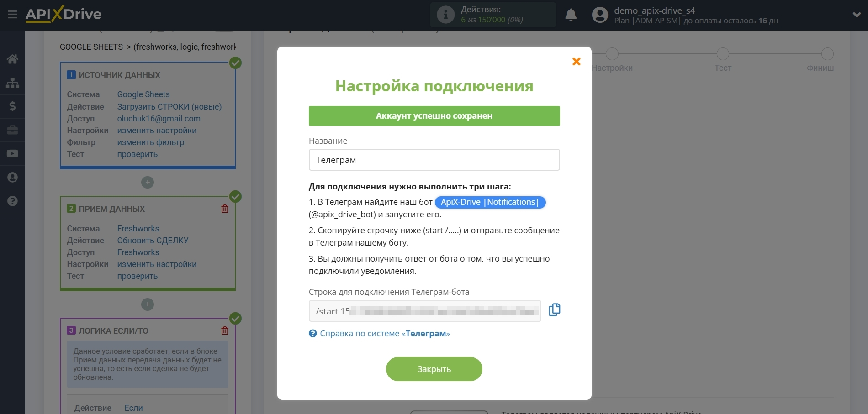Click the Название input field
868x414 pixels.
[x=434, y=160]
